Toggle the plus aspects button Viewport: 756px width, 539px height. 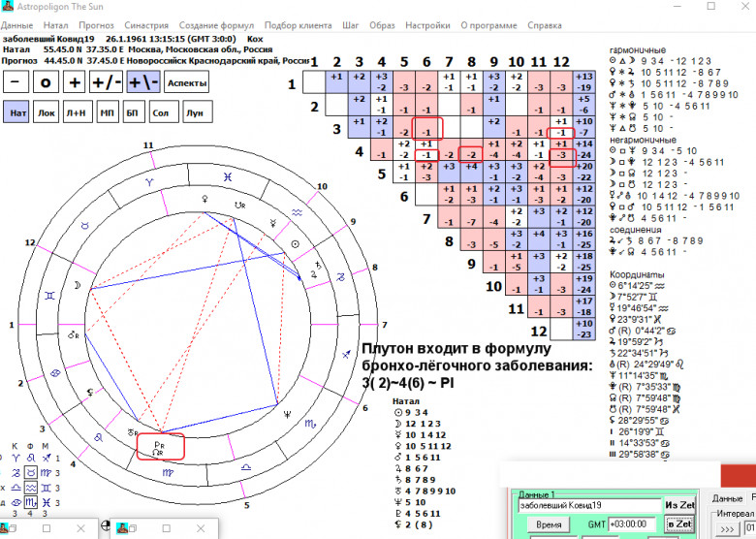click(75, 82)
